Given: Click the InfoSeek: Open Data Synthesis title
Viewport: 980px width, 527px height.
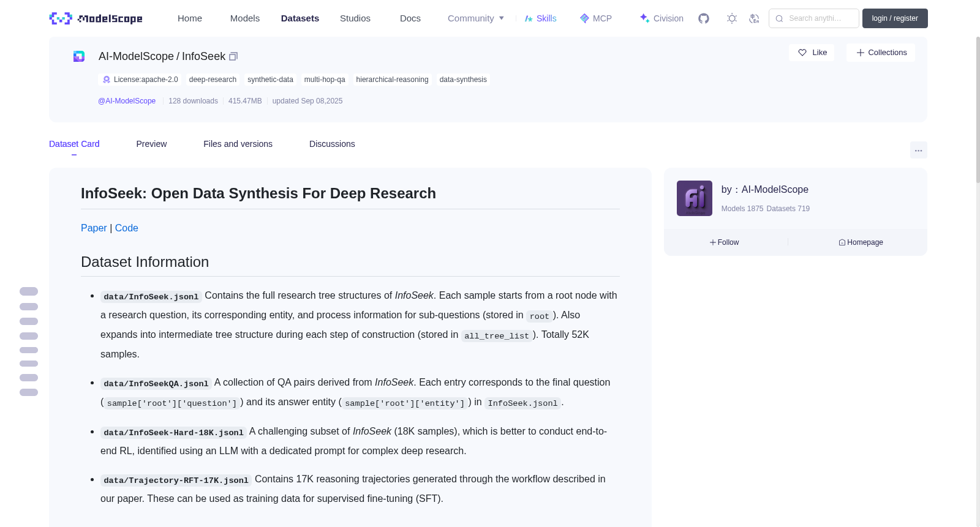Looking at the screenshot, I should (x=258, y=193).
